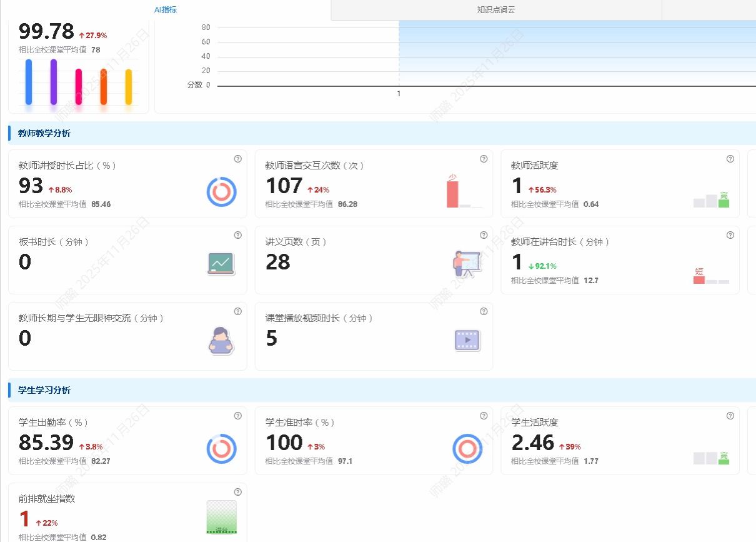The image size is (756, 542).
Task: Click help icon on 前排就坐指数 card
Action: tap(237, 492)
